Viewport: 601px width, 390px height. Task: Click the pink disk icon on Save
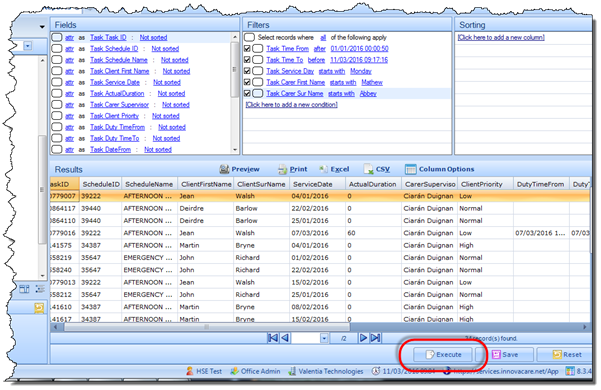(x=496, y=354)
